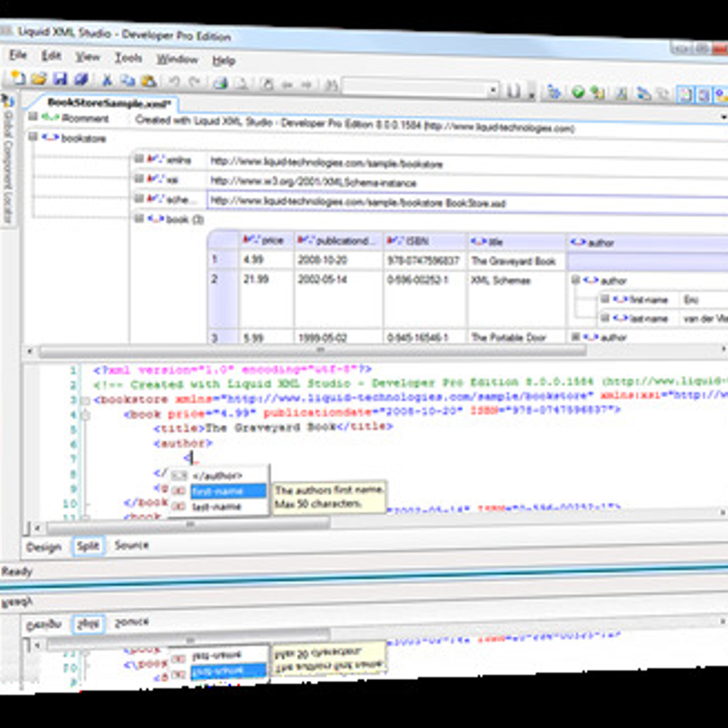
Task: Click the #comment node icon
Action: 51,118
